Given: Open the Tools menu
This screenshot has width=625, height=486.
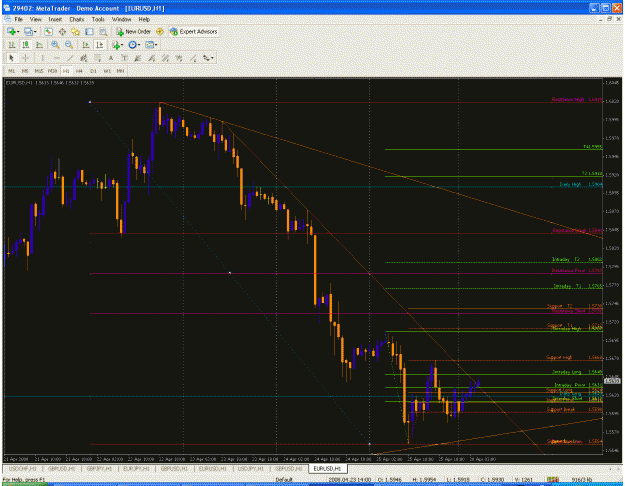Looking at the screenshot, I should tap(98, 19).
